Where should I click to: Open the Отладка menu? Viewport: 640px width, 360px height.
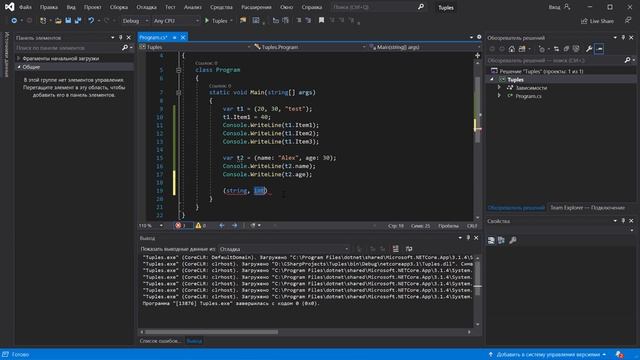tap(147, 7)
